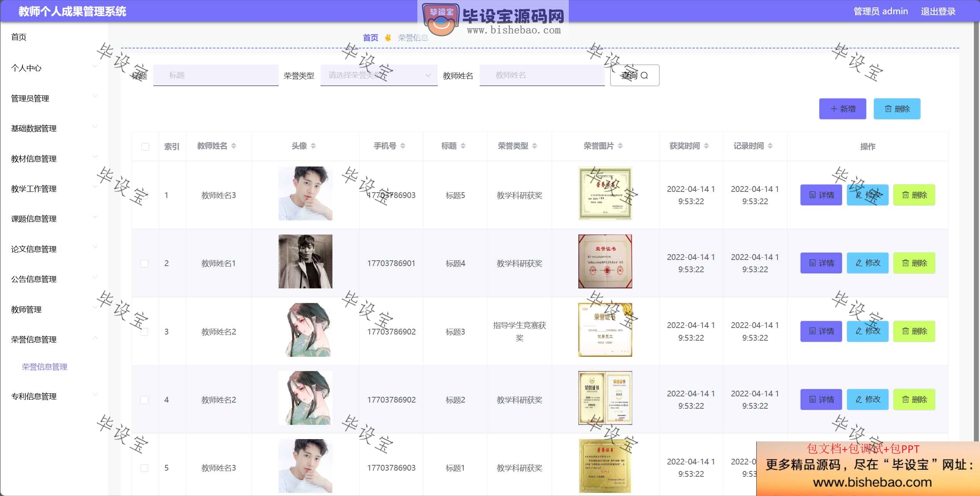This screenshot has height=496, width=980.
Task: Open 详情 for row 标题2
Action: (x=821, y=399)
